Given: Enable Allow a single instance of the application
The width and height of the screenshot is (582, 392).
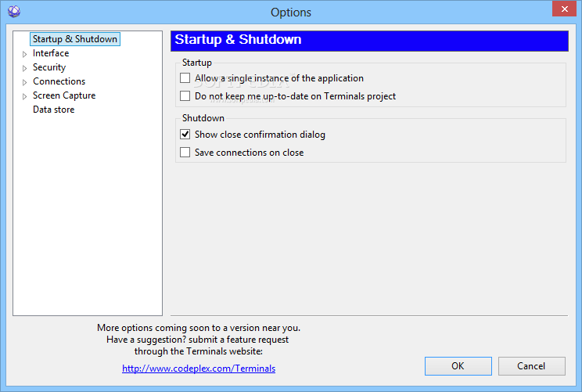Looking at the screenshot, I should click(185, 78).
